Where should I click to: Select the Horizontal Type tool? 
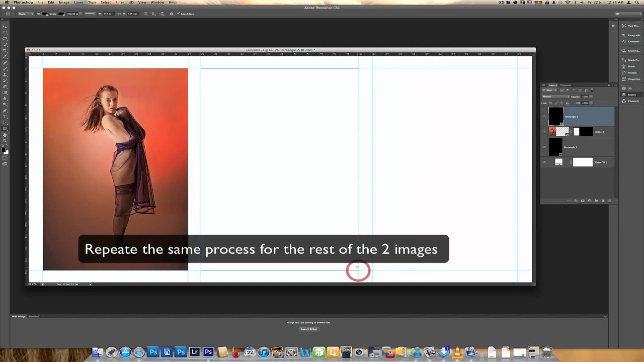coord(5,117)
